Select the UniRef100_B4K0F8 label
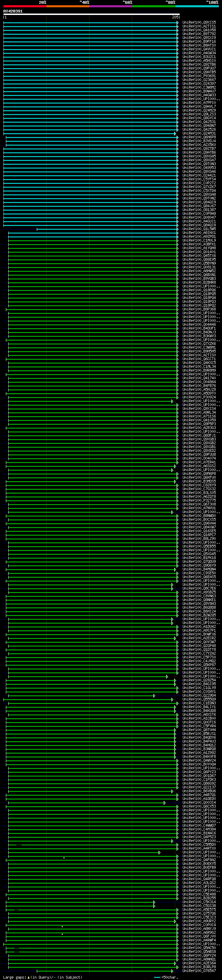This screenshot has width=222, height=980. (x=199, y=757)
